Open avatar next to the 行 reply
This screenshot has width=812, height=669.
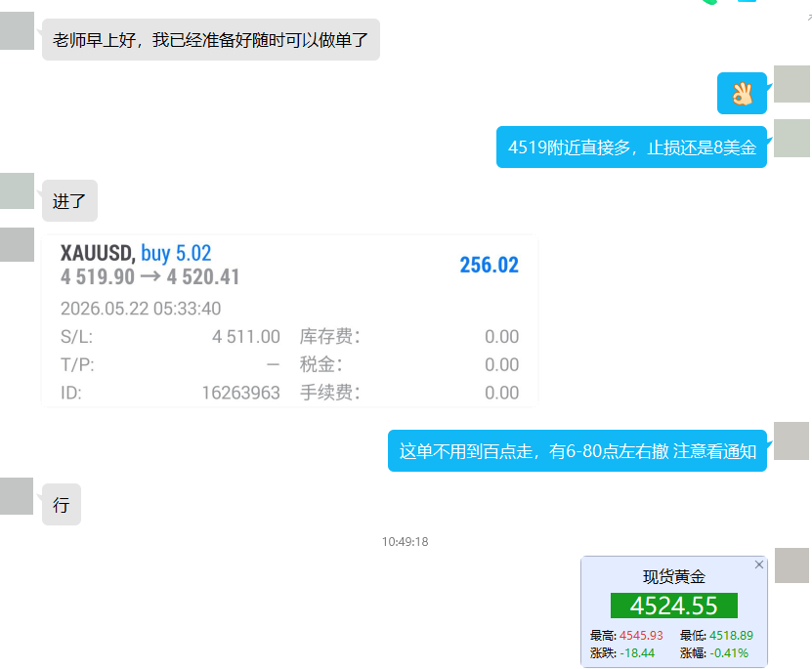coord(17,496)
